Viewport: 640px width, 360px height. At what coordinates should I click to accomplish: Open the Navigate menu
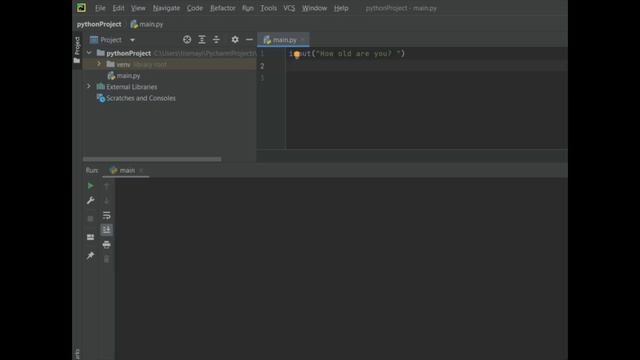(x=166, y=8)
